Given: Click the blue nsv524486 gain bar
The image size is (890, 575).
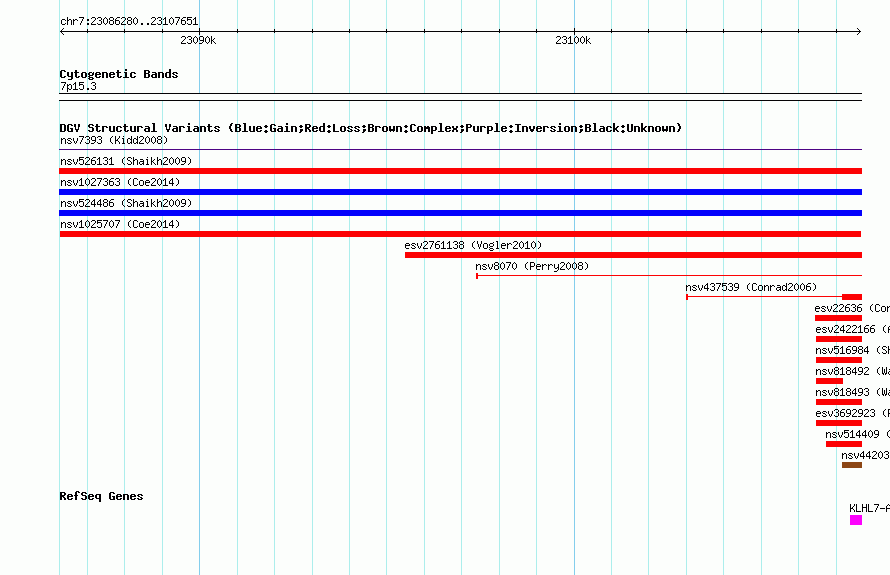Looking at the screenshot, I should pos(460,213).
